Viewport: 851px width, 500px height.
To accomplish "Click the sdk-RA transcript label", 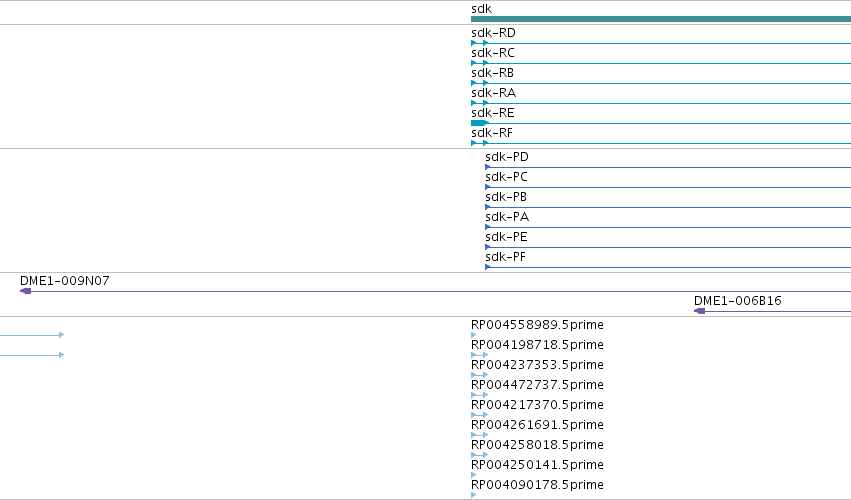I will point(493,93).
